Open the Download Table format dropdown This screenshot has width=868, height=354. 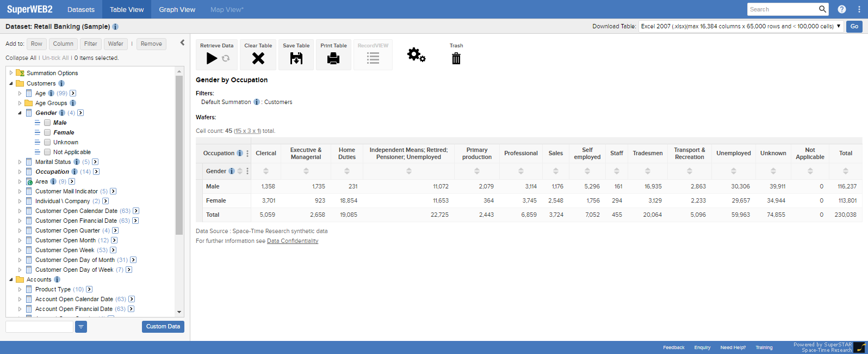point(741,26)
